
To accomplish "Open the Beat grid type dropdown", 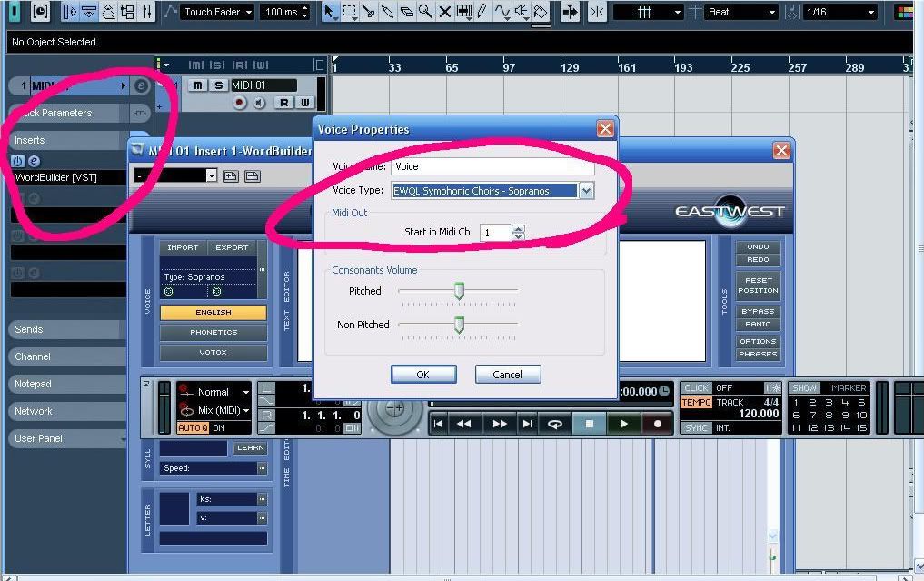I will pos(740,12).
